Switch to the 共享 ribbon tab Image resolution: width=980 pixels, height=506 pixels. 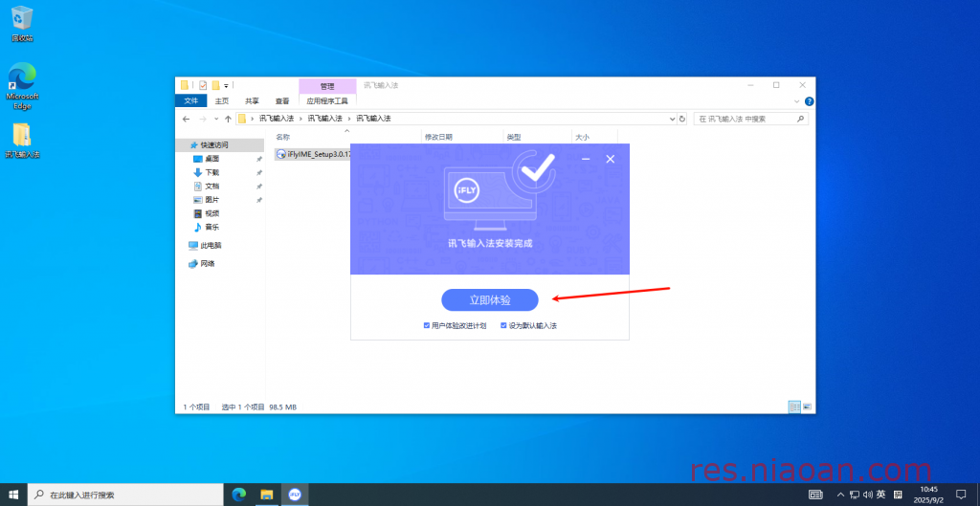click(x=252, y=100)
